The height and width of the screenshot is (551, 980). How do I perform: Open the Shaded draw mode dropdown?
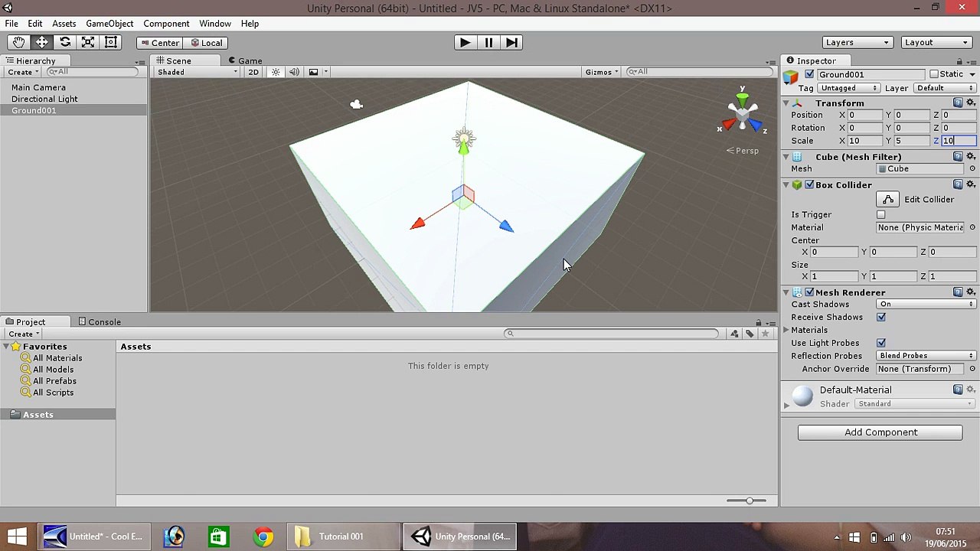[196, 72]
